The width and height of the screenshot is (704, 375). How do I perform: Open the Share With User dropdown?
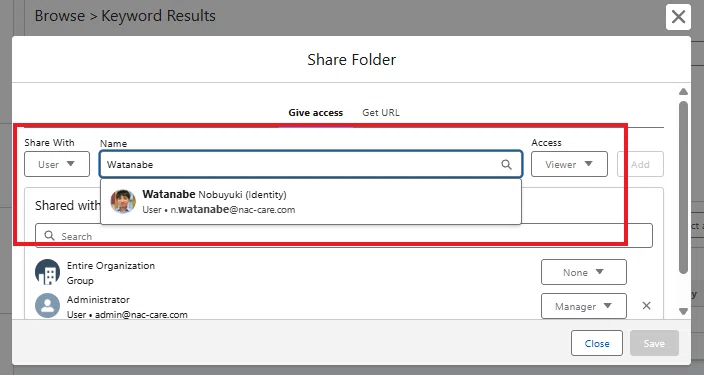(57, 164)
